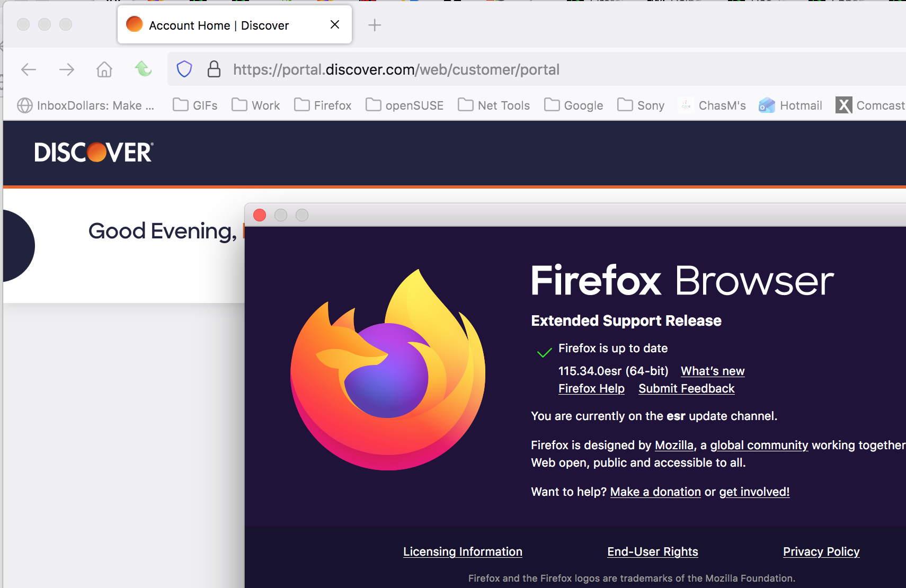The height and width of the screenshot is (588, 906).
Task: Click the dark profile avatar circle
Action: pos(18,246)
